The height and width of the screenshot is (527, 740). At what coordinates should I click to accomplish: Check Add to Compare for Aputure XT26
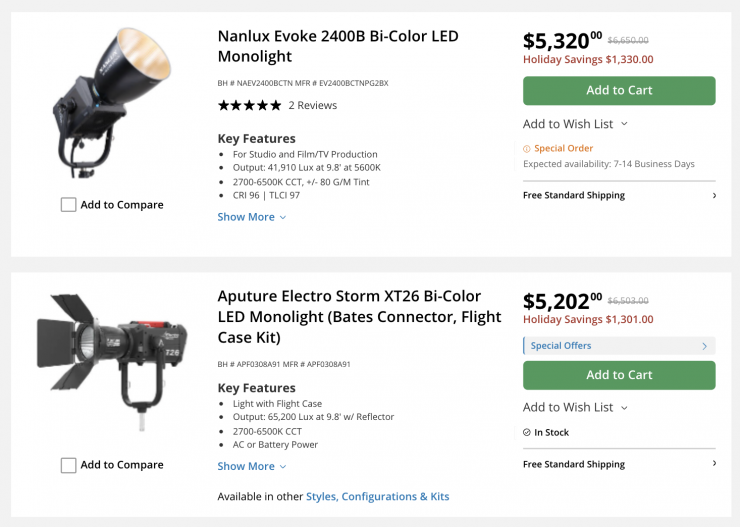(69, 465)
